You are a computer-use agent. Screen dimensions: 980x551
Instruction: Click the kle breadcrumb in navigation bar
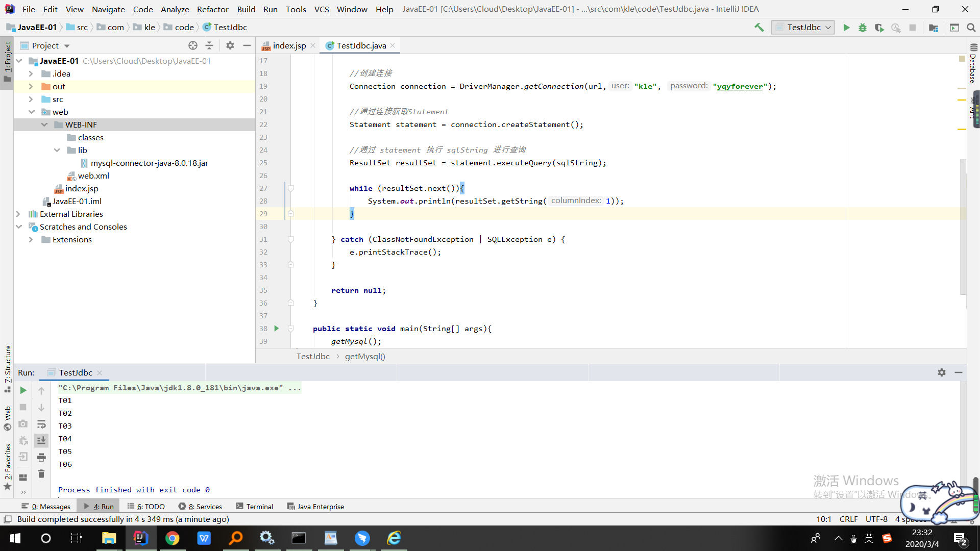coord(144,28)
